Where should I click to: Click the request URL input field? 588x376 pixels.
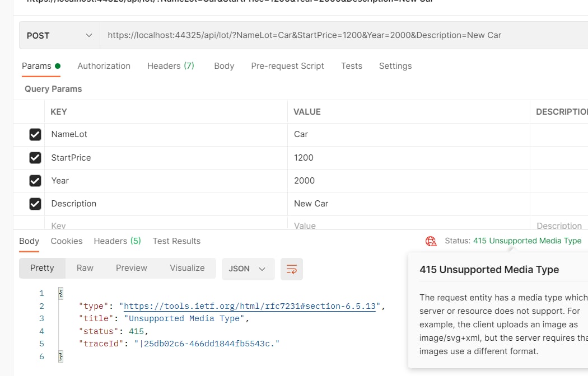[x=336, y=35]
